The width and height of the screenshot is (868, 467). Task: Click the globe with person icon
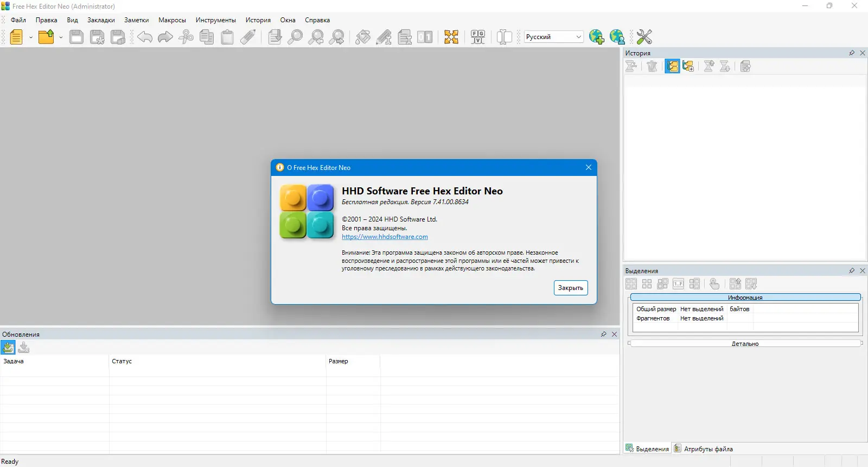point(617,37)
